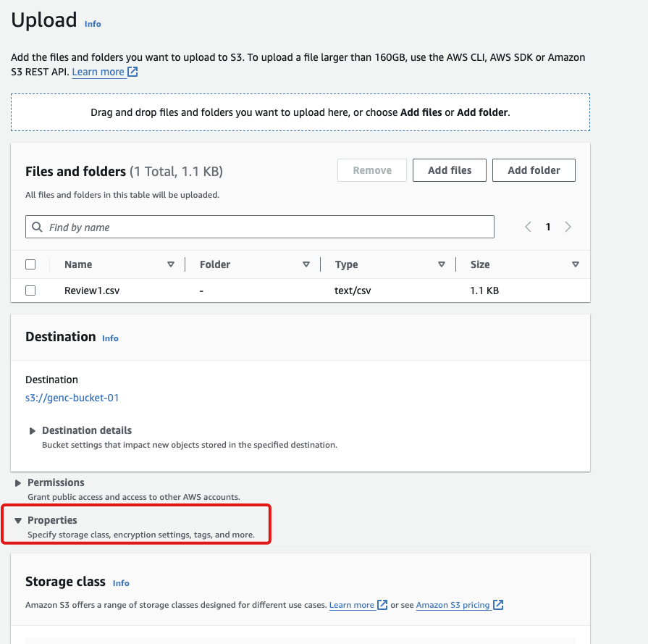Go to previous page with left chevron
The image size is (648, 644).
coord(528,227)
